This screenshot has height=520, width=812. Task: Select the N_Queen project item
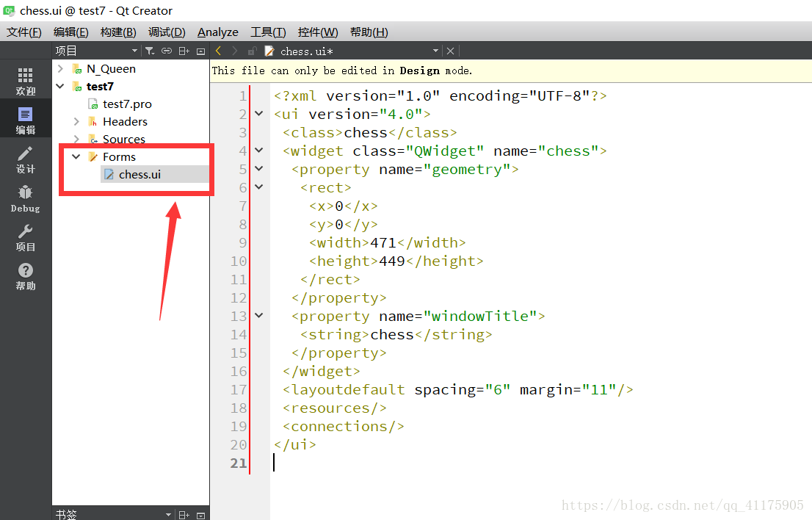pos(111,69)
